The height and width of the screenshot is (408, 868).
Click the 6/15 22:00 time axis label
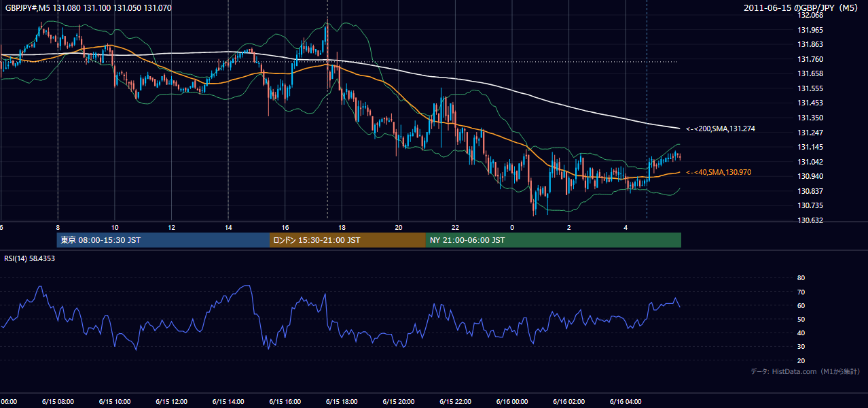(456, 402)
